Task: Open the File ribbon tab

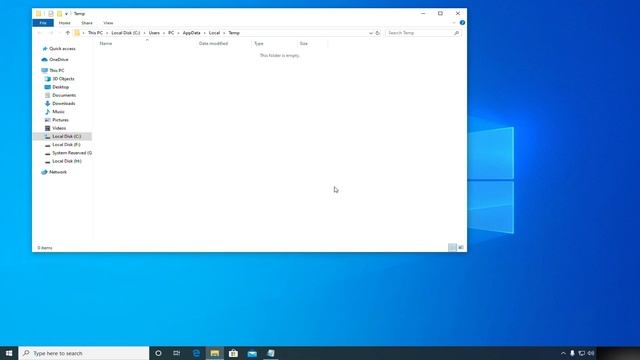Action: [43, 23]
